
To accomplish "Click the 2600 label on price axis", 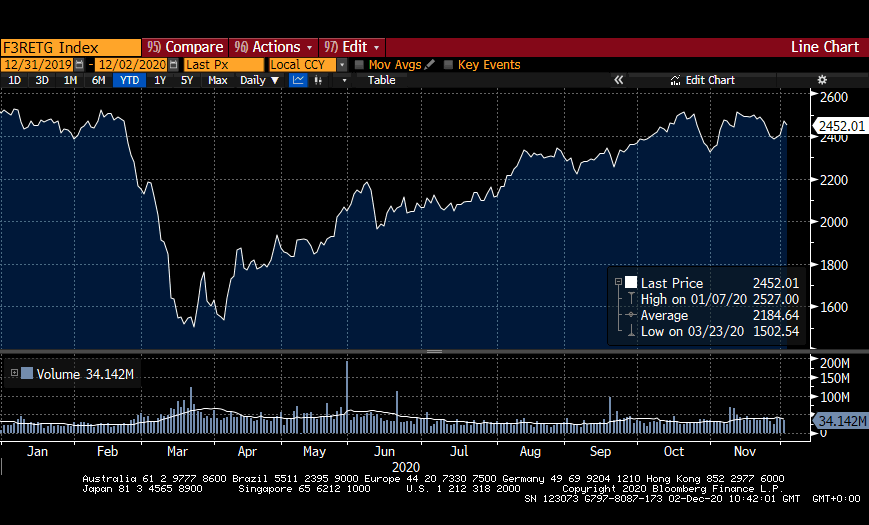I will 834,97.
